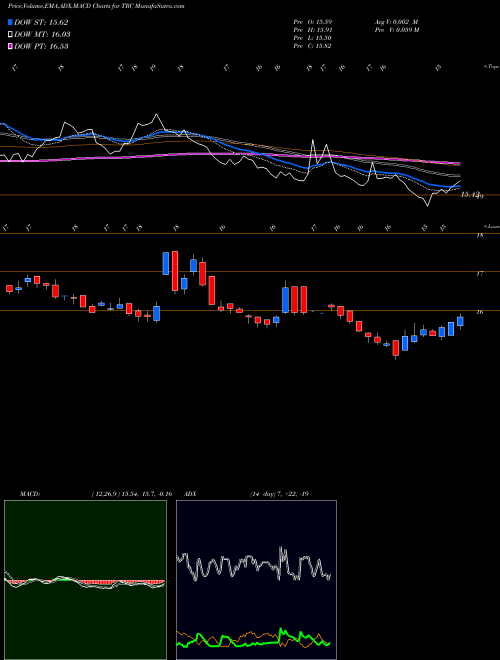500x660 pixels.
Task: Click the 17 price axis label
Action: (479, 274)
